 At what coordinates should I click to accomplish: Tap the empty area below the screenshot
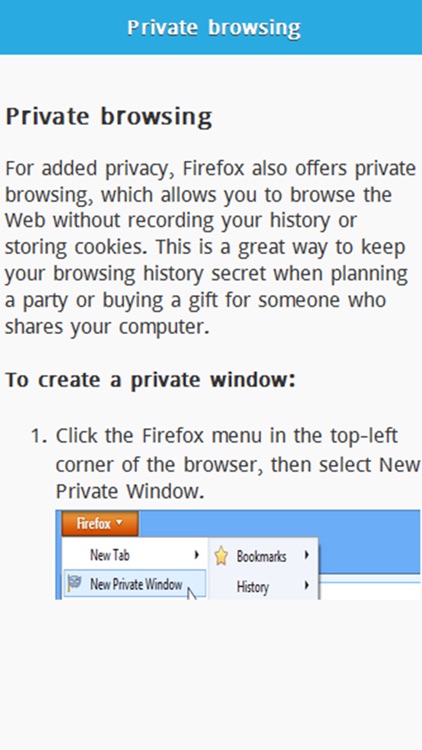(211, 674)
